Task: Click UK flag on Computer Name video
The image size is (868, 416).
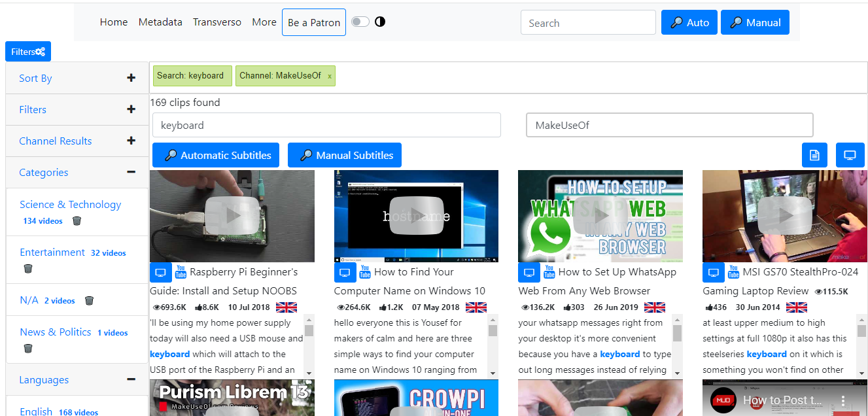Action: (x=476, y=307)
